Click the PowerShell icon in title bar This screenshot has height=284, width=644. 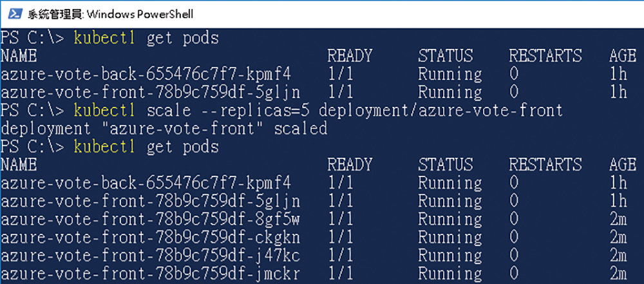(15, 14)
